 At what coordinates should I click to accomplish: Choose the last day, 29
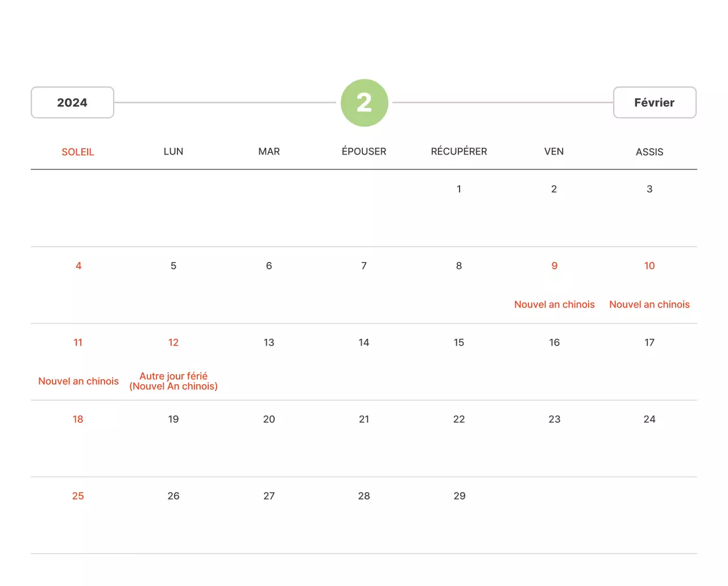460,496
